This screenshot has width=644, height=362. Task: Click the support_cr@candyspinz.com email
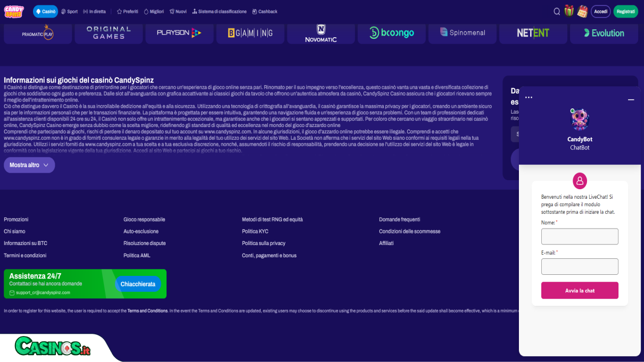click(43, 293)
